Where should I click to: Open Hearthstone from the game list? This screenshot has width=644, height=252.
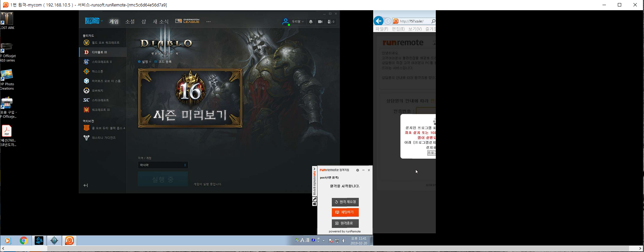[x=86, y=71]
